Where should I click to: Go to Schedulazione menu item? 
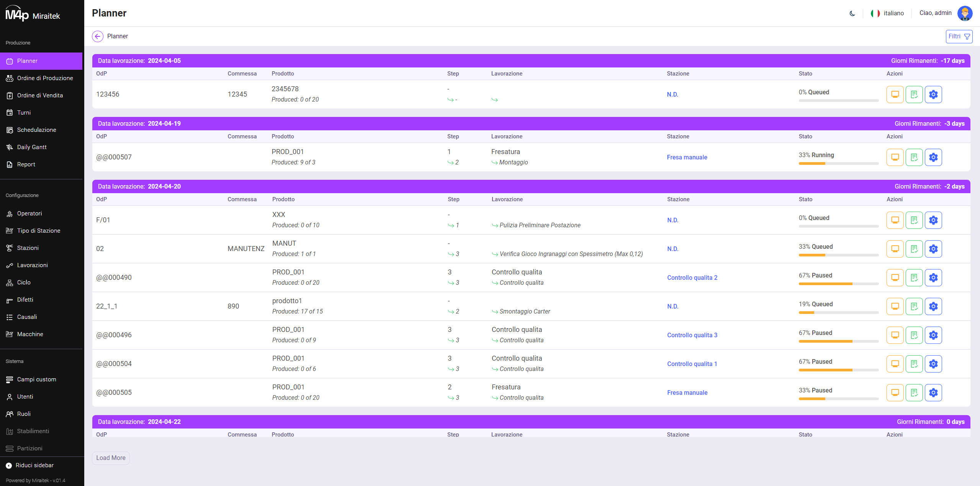36,130
